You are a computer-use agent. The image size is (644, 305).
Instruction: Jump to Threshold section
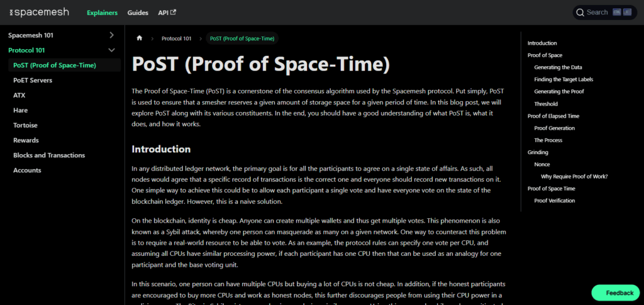(546, 104)
